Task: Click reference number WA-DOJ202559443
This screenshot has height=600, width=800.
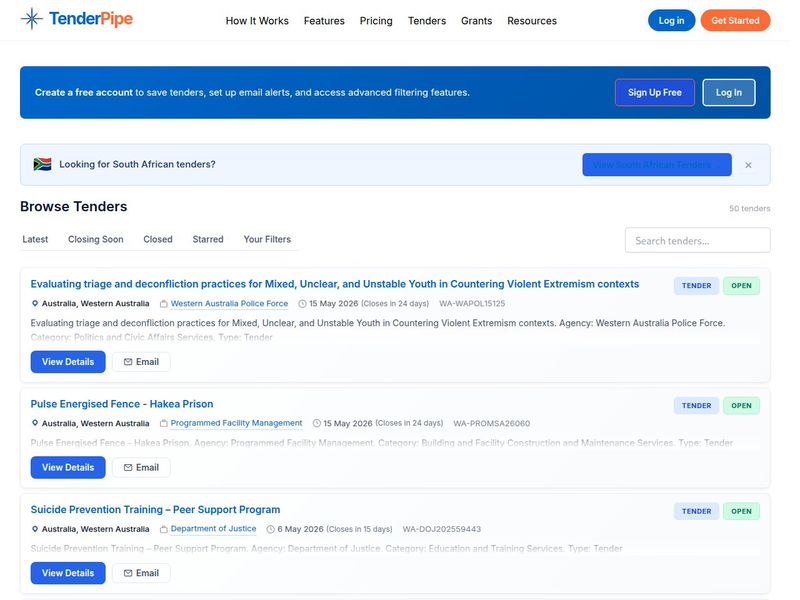Action: point(442,529)
